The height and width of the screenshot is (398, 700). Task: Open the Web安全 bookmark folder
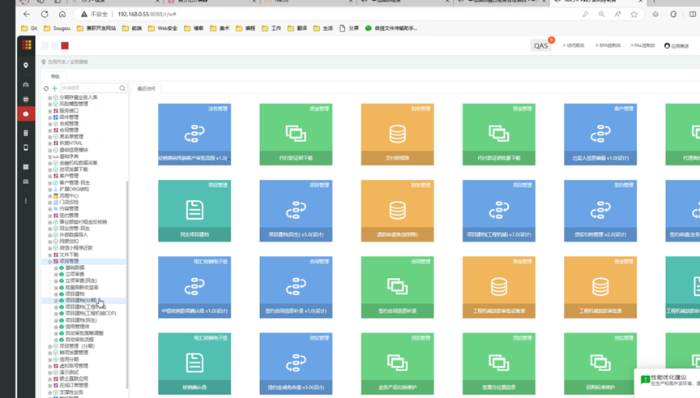(162, 28)
